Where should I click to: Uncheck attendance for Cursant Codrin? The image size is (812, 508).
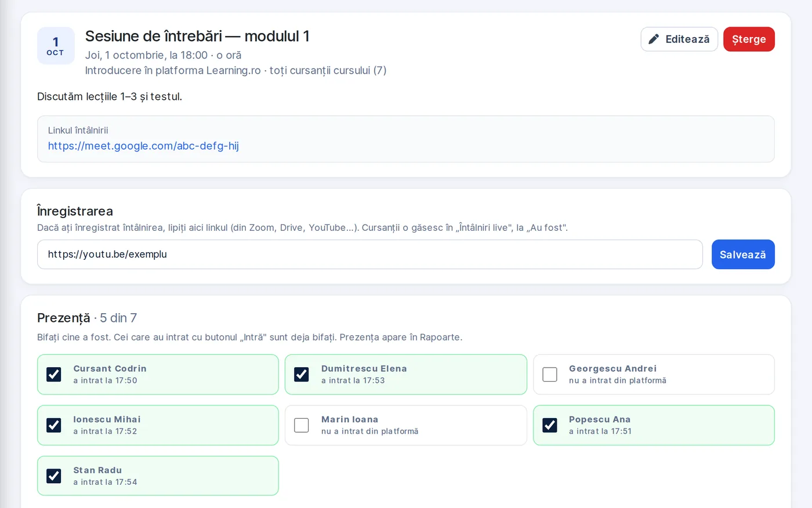point(54,375)
